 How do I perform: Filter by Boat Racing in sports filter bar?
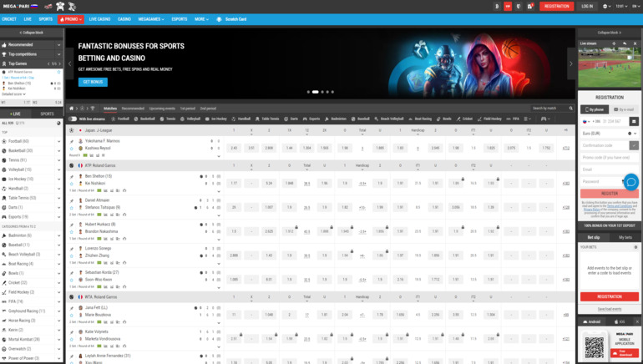420,119
